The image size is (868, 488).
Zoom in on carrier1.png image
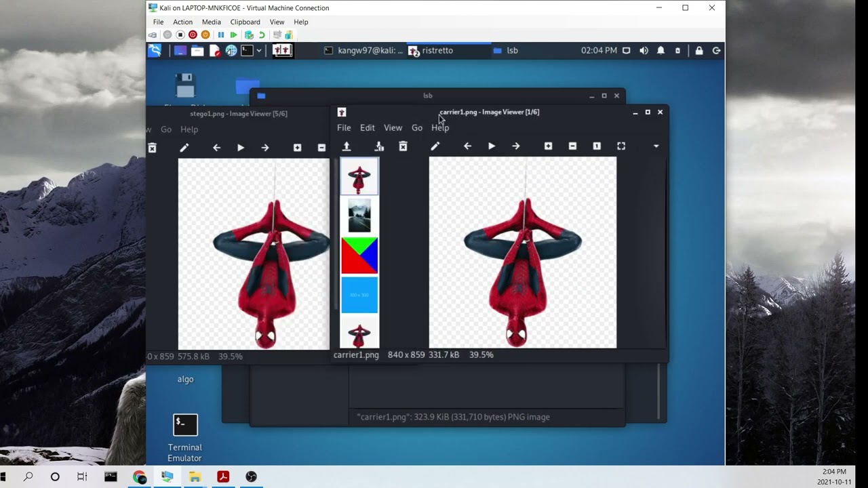[x=548, y=146]
